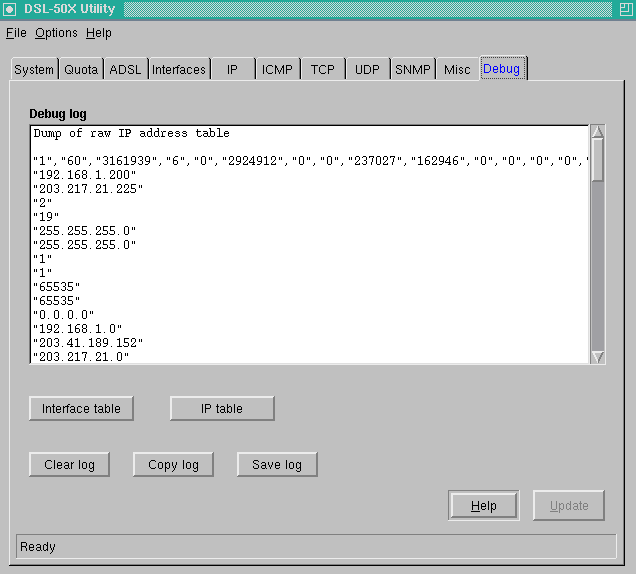Switch to the ADSL tab

(x=125, y=69)
